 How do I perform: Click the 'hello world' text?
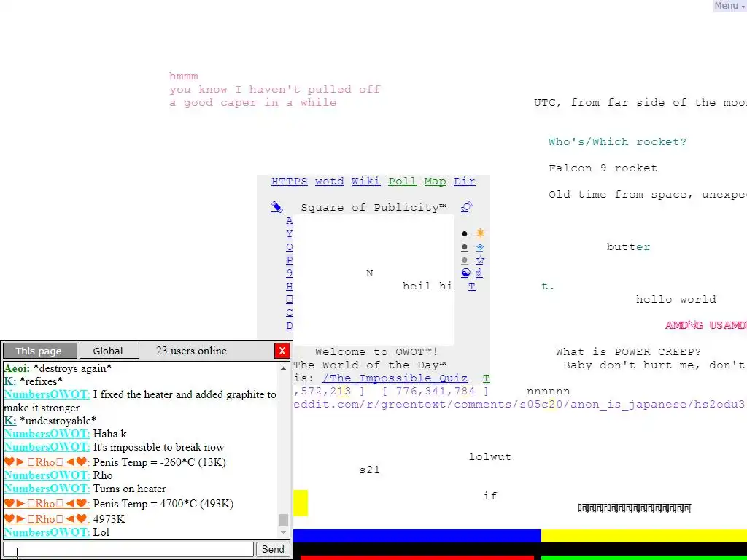(676, 300)
